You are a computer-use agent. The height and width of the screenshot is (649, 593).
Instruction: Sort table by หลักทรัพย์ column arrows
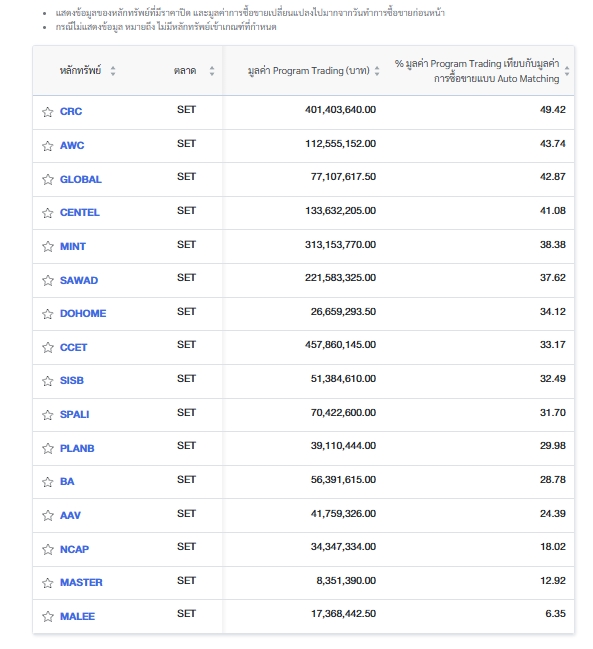point(113,71)
